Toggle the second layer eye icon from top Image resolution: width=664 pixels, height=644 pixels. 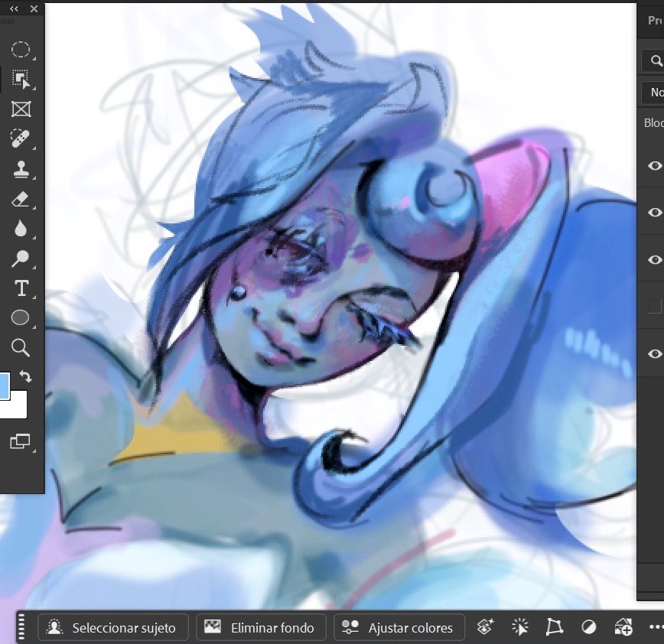(655, 212)
